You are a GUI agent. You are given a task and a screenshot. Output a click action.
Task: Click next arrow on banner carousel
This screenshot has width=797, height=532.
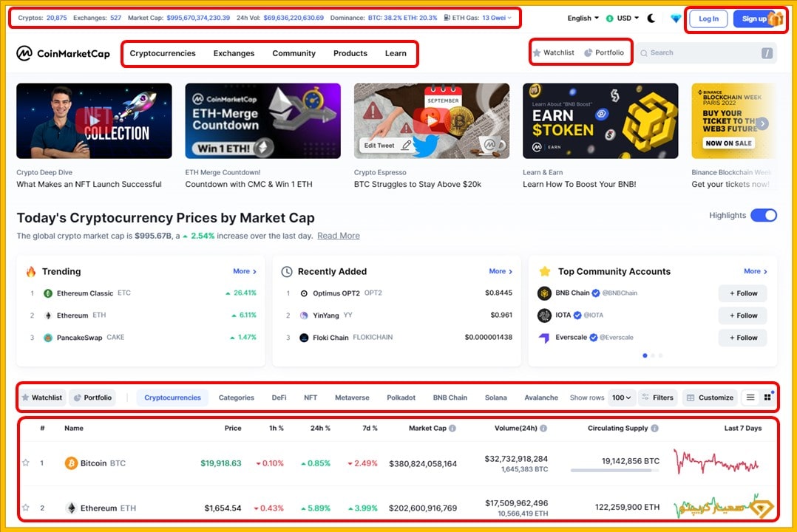[x=762, y=123]
